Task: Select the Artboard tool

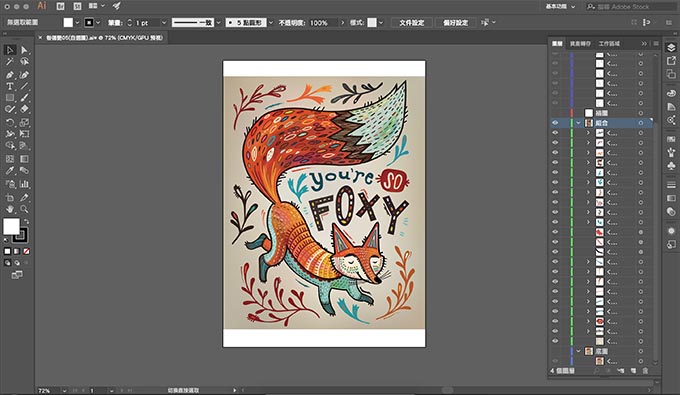Action: [x=10, y=198]
